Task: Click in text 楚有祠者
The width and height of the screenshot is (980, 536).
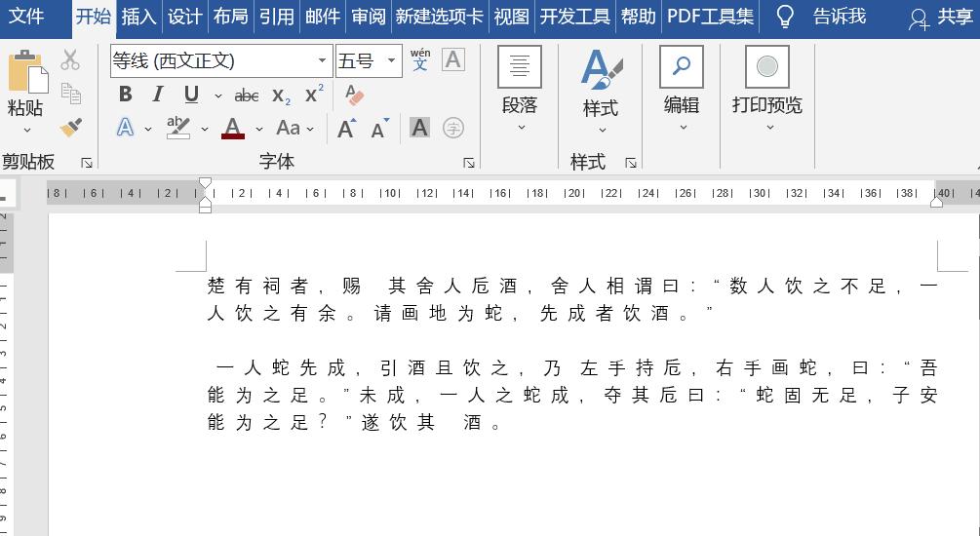Action: pyautogui.click(x=257, y=287)
